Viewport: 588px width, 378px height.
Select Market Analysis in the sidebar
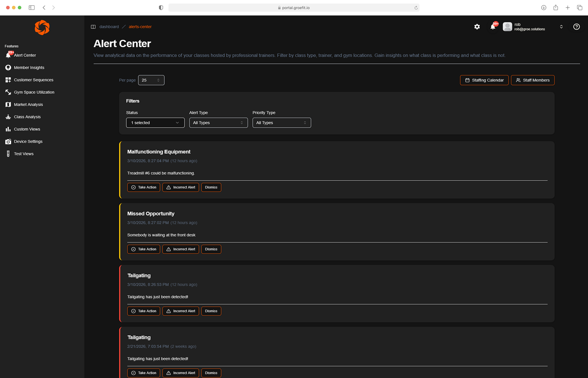pyautogui.click(x=29, y=104)
